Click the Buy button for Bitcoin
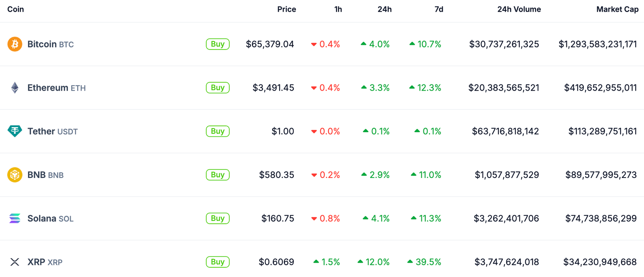 [x=218, y=44]
